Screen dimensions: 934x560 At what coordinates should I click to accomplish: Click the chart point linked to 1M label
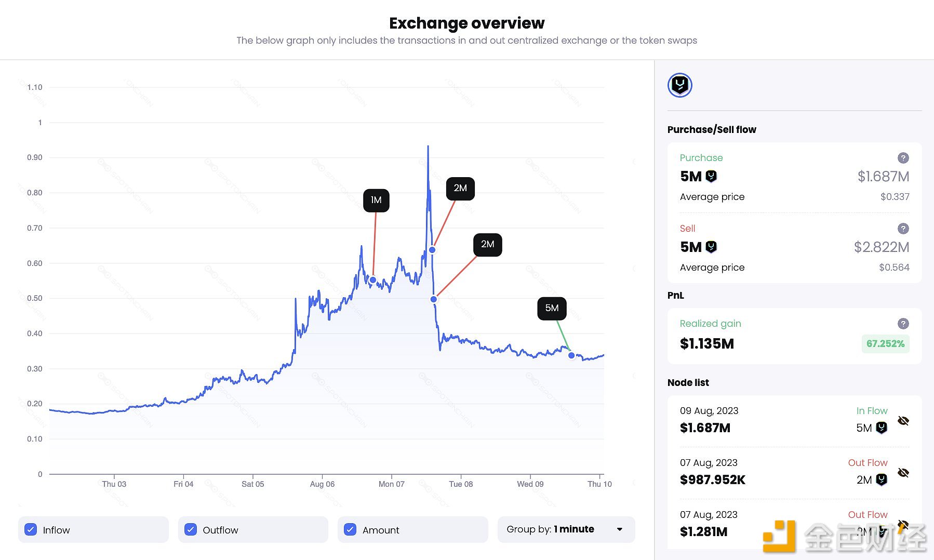(x=372, y=280)
